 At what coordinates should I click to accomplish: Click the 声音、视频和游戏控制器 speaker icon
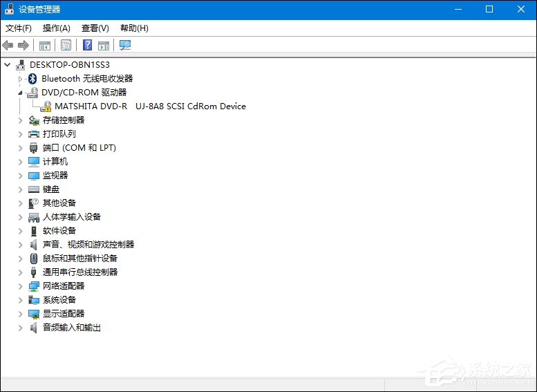33,244
